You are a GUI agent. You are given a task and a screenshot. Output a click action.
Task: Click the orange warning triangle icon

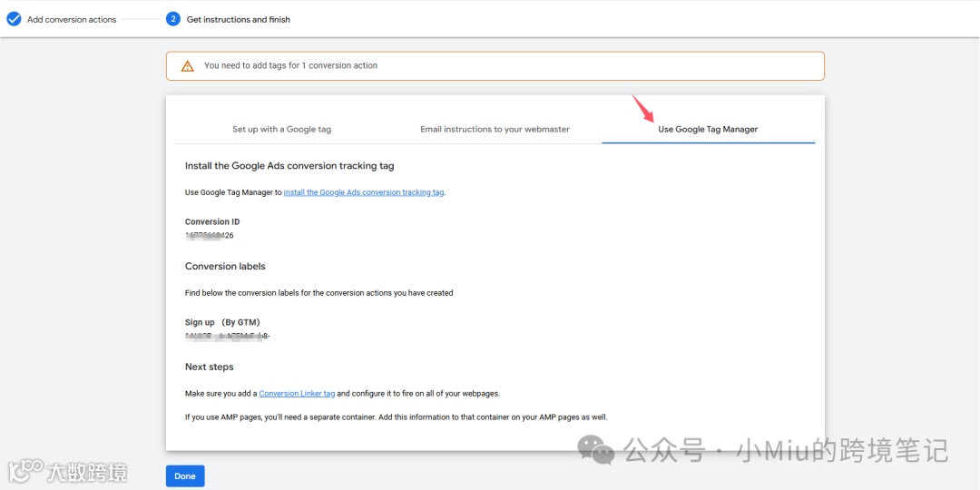tap(188, 65)
